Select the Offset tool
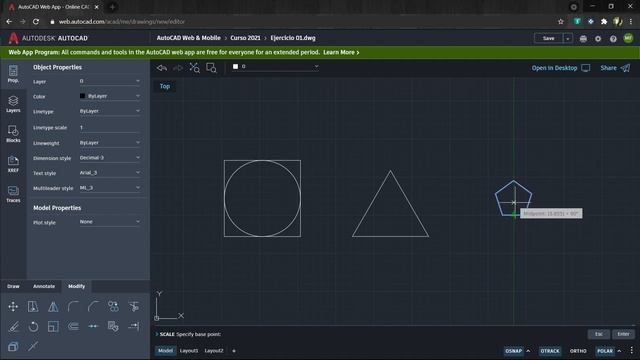640x360 pixels. (73, 327)
